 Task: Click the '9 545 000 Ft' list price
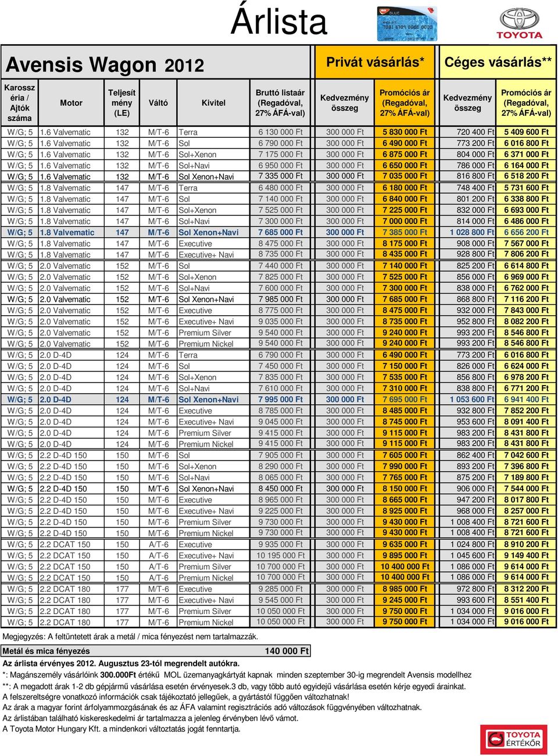point(281,600)
